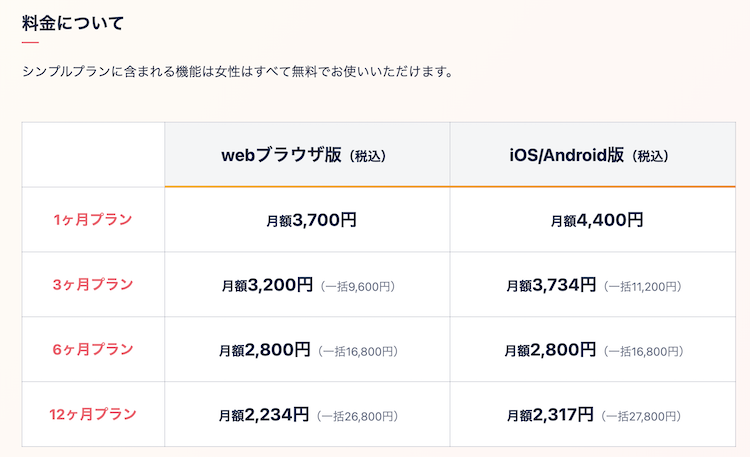The width and height of the screenshot is (750, 457).
Task: Click the 一括26,800円 lump-sum note
Action: click(357, 416)
